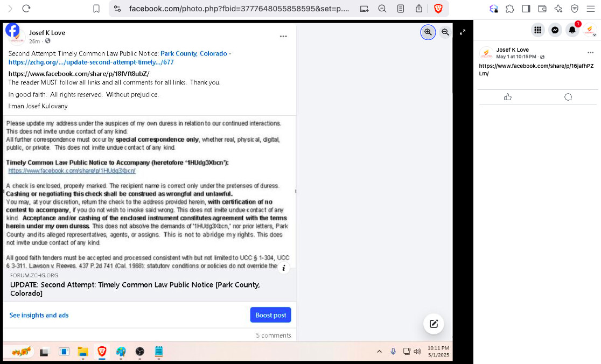Screen dimensions: 601x364
Task: Open the extensions puzzle icon
Action: [x=510, y=9]
